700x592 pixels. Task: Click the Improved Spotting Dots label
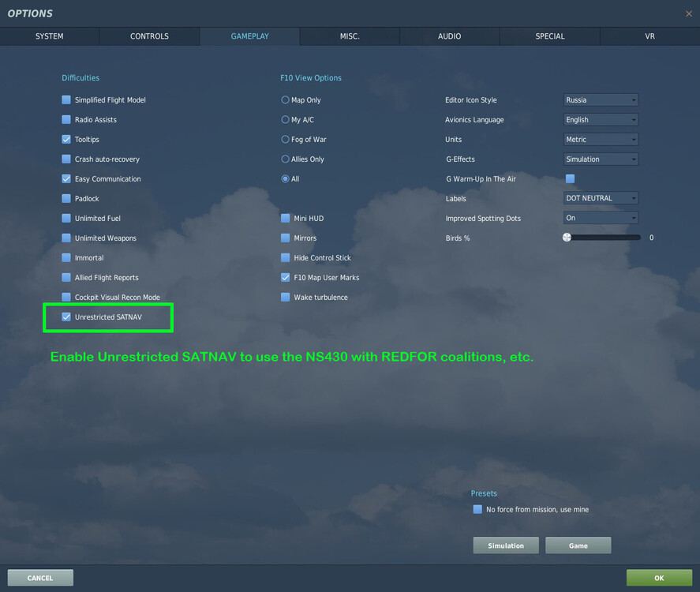click(x=483, y=219)
